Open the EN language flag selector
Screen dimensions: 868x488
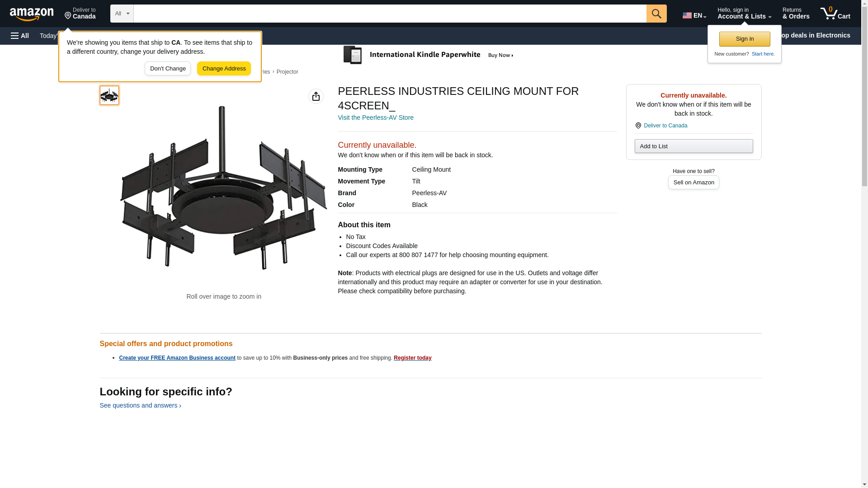694,15
